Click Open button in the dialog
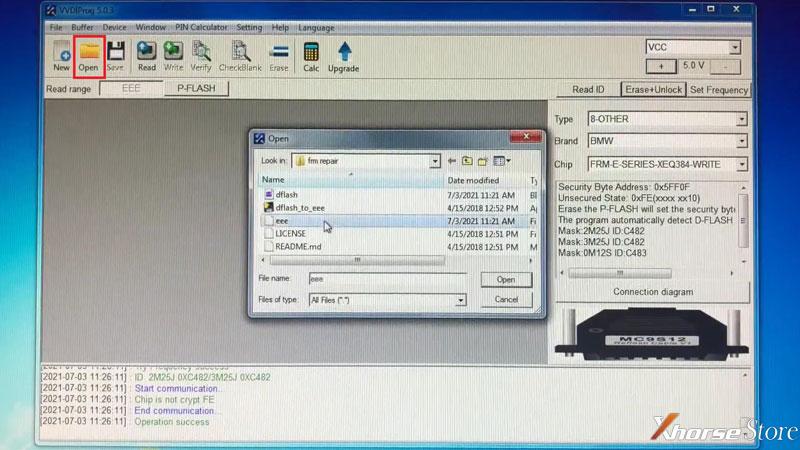 (x=506, y=280)
